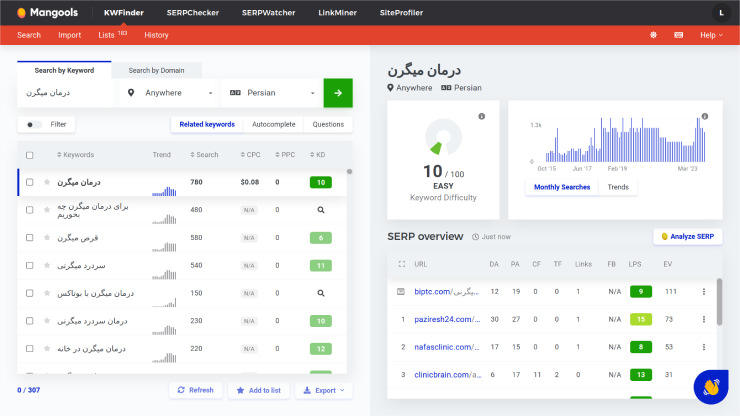Click Keyword Difficulty info icon
Image resolution: width=740 pixels, height=416 pixels.
(482, 117)
